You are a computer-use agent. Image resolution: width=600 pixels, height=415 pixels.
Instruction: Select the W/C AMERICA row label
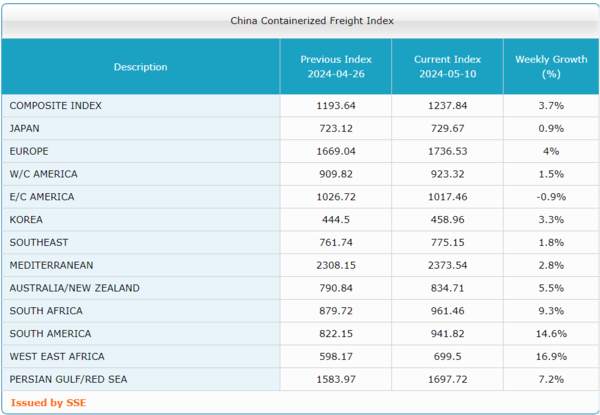click(43, 174)
